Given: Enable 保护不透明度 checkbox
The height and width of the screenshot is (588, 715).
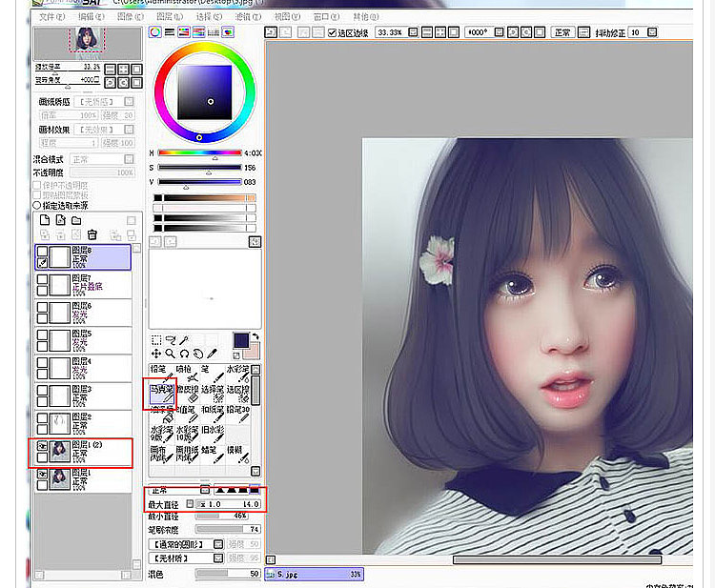Looking at the screenshot, I should (37, 185).
